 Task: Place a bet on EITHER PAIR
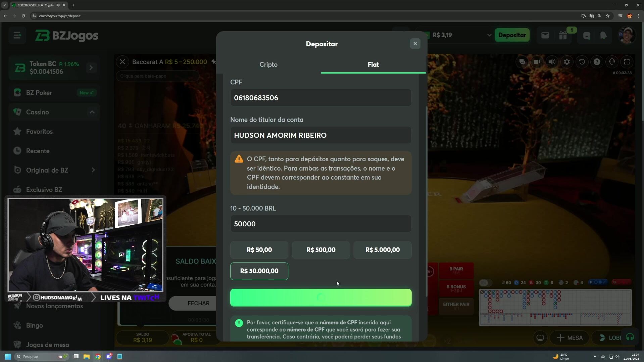(456, 306)
